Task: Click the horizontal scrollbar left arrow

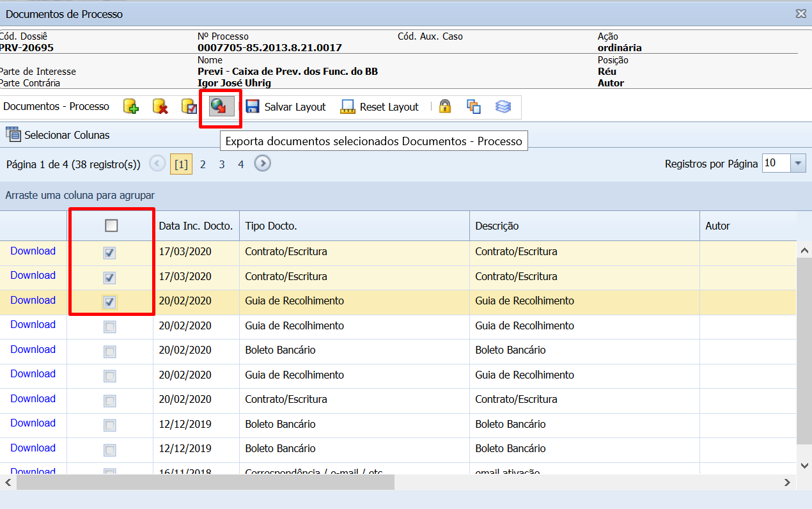Action: [x=8, y=482]
